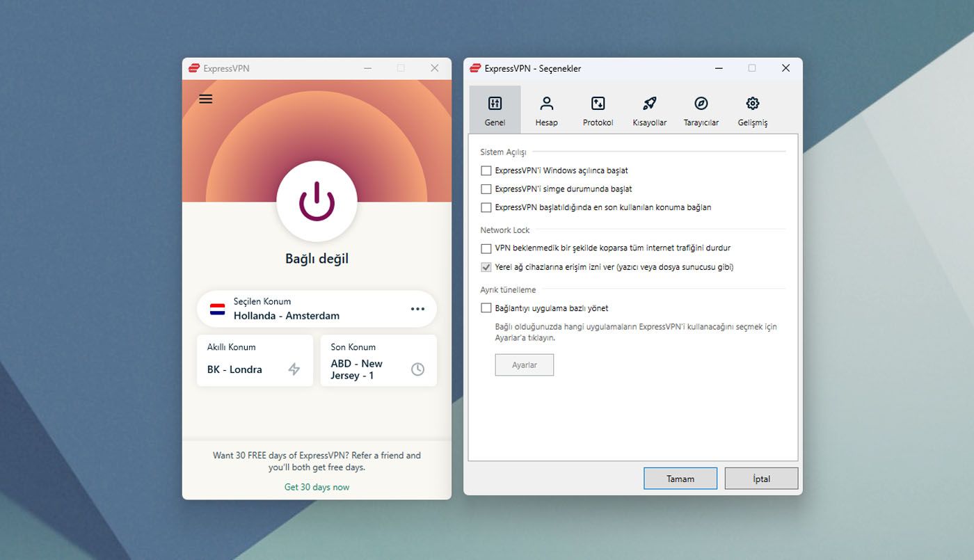This screenshot has height=560, width=974.
Task: Click the lightning bolt Smart Location icon
Action: tap(294, 369)
